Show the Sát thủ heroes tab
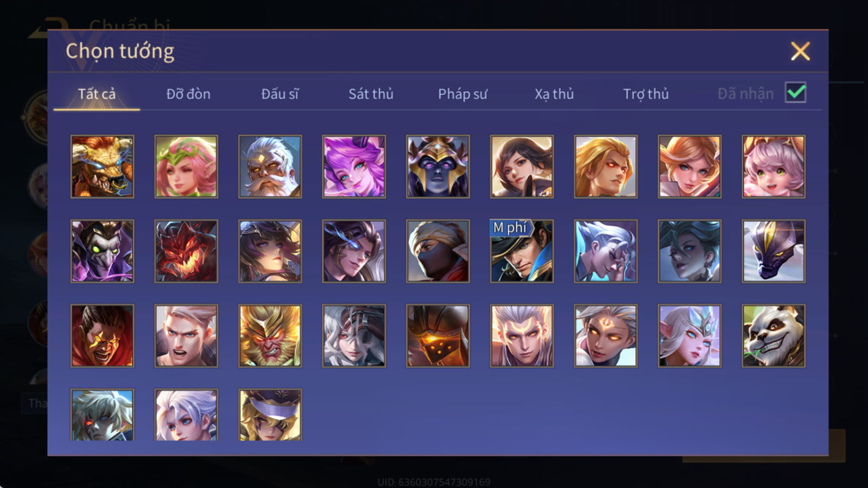 point(371,94)
